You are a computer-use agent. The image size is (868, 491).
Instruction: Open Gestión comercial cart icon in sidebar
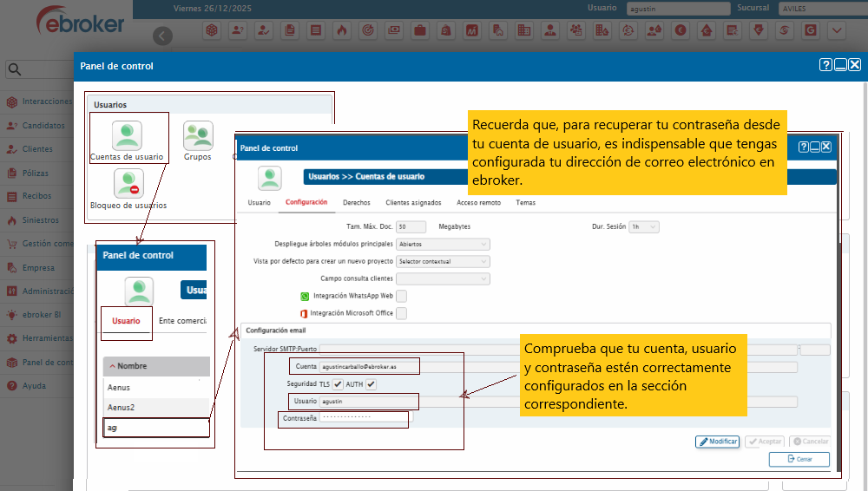point(11,244)
